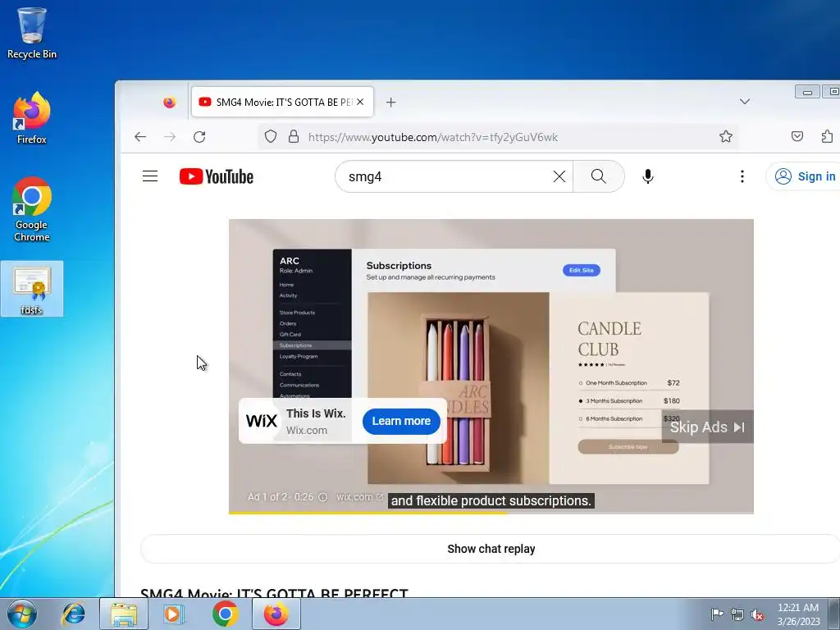Open Internet Explorer from the taskbar
This screenshot has width=840, height=630.
73,614
